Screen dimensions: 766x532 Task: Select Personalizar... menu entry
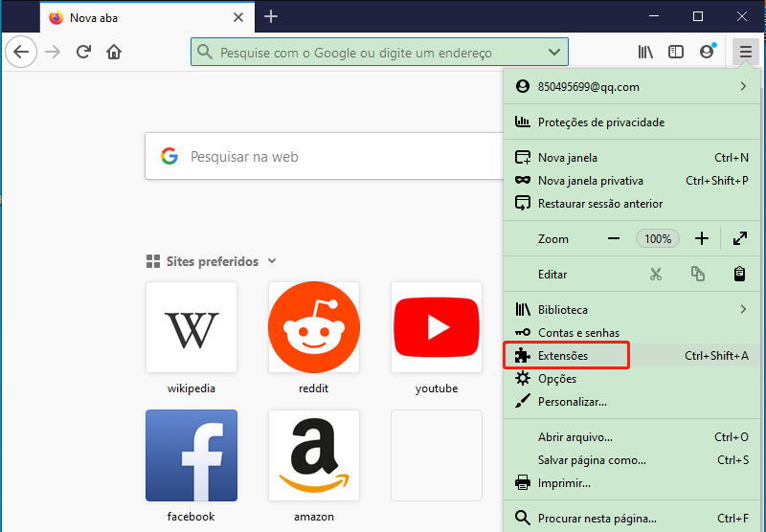pos(632,401)
